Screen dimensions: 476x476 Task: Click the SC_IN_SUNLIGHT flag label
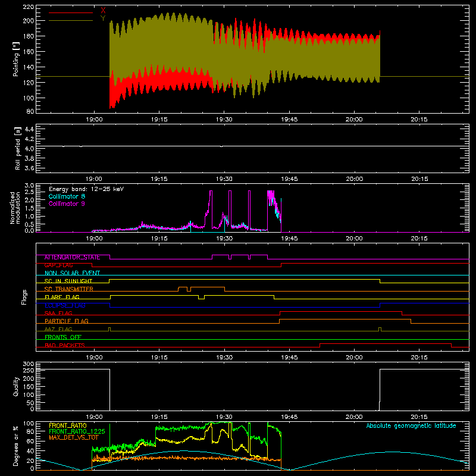pyautogui.click(x=68, y=281)
